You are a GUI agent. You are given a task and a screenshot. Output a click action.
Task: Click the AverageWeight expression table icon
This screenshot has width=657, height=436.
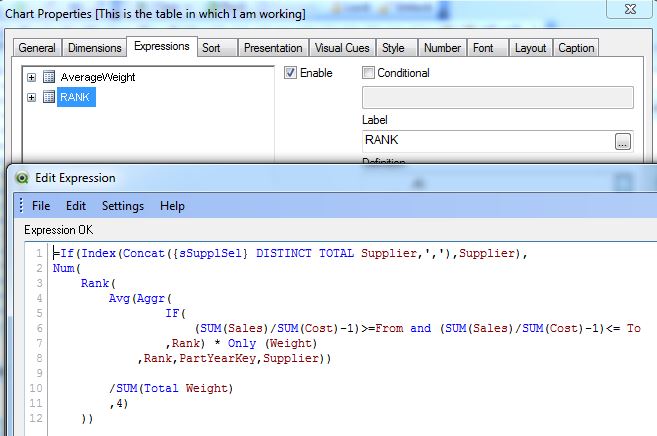pyautogui.click(x=49, y=77)
